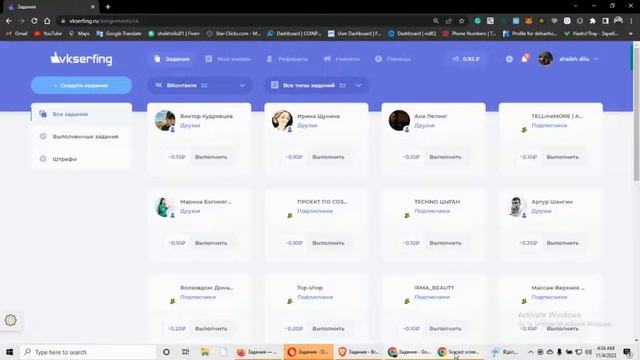Open the Помощь navigation tab

point(393,59)
